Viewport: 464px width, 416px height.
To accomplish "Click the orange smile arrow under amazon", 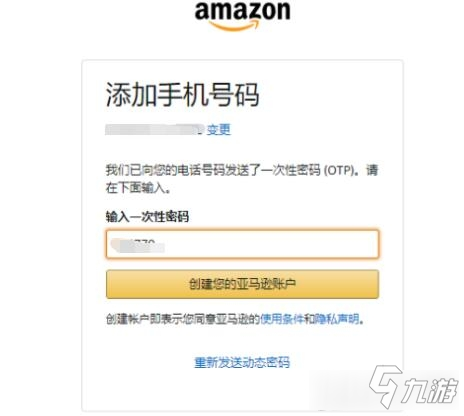I will [x=233, y=25].
